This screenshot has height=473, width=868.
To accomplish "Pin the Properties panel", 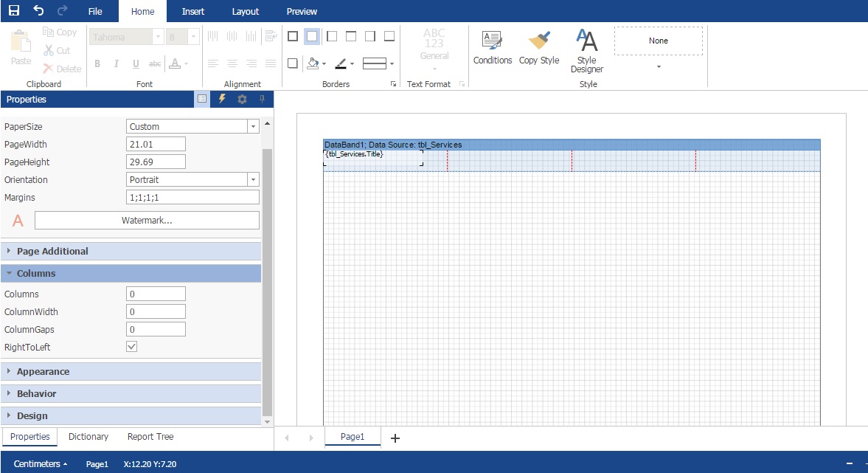I will click(x=262, y=99).
